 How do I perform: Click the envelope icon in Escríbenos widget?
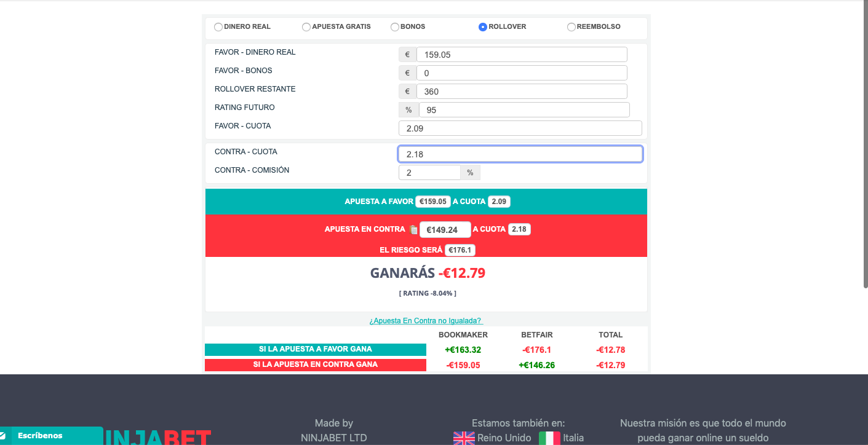point(2,436)
